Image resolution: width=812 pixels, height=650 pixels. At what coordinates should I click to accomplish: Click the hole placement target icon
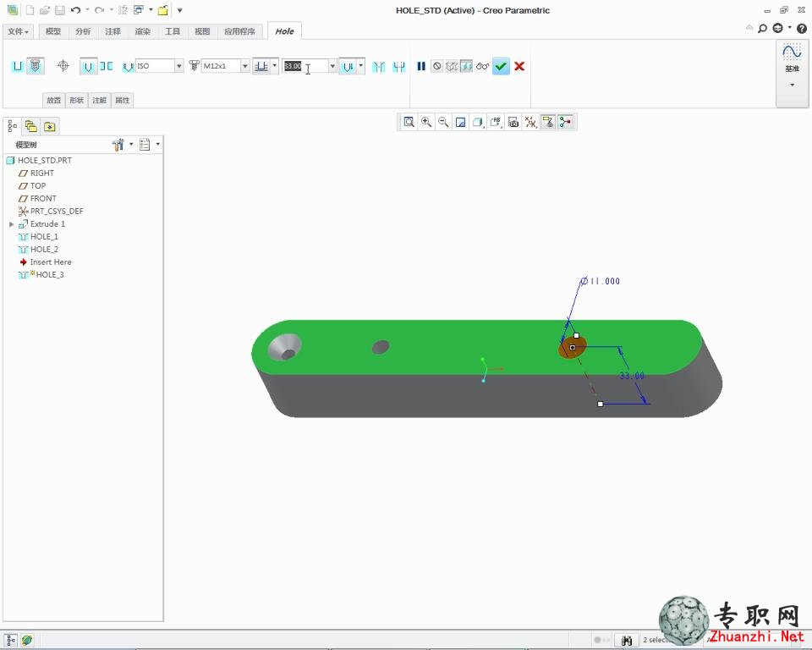(x=63, y=66)
